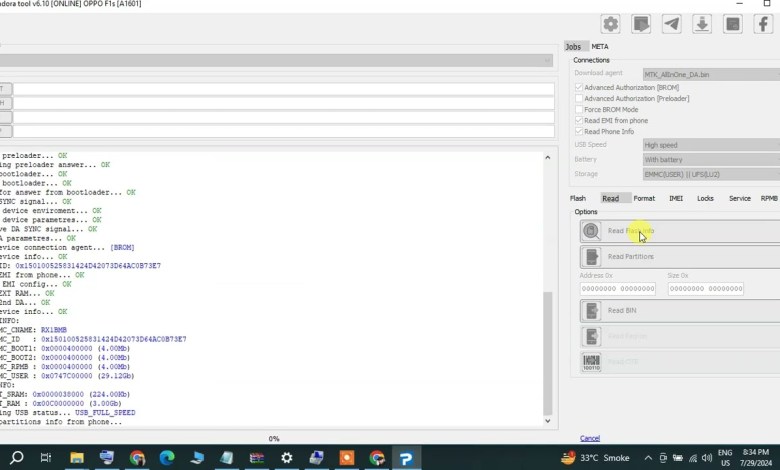Image resolution: width=780 pixels, height=470 pixels.
Task: Toggle Advanced Authorization [Preloader] checkbox
Action: [x=579, y=98]
